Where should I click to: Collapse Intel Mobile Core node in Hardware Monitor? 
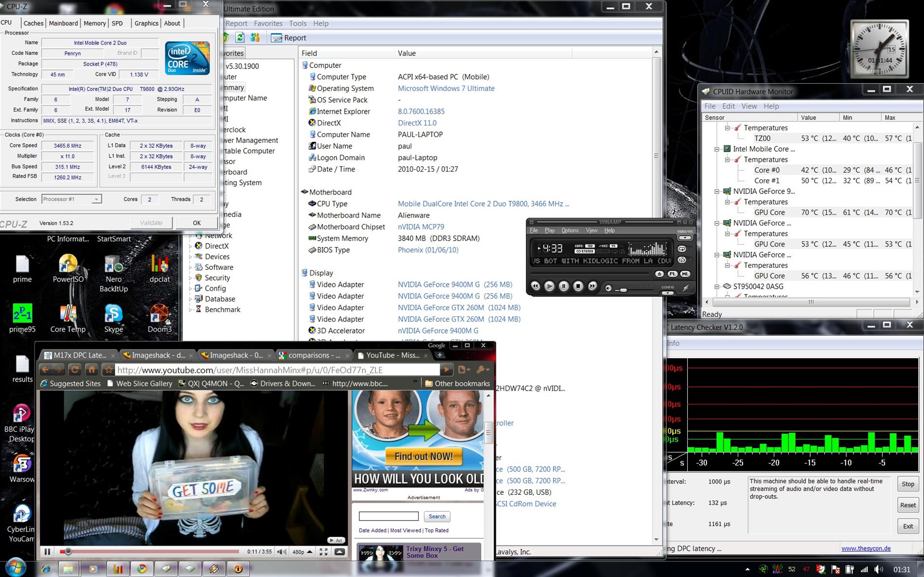tap(717, 149)
